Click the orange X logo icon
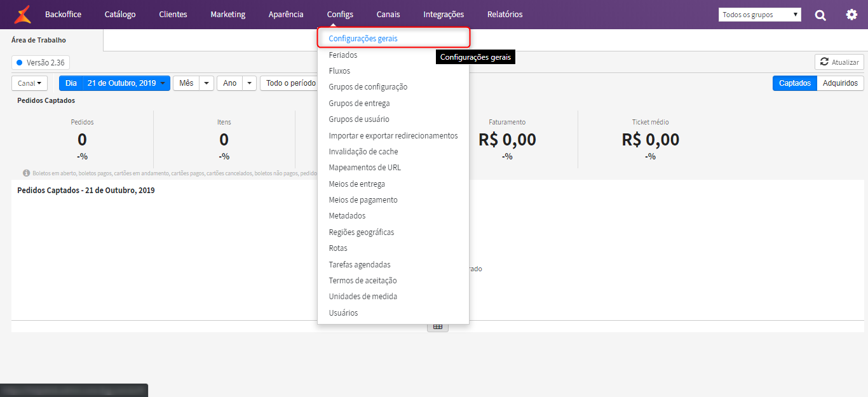 [x=22, y=14]
